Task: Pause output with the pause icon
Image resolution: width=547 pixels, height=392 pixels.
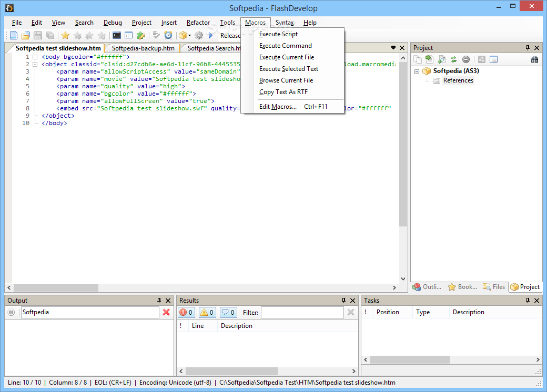Action: [x=11, y=313]
